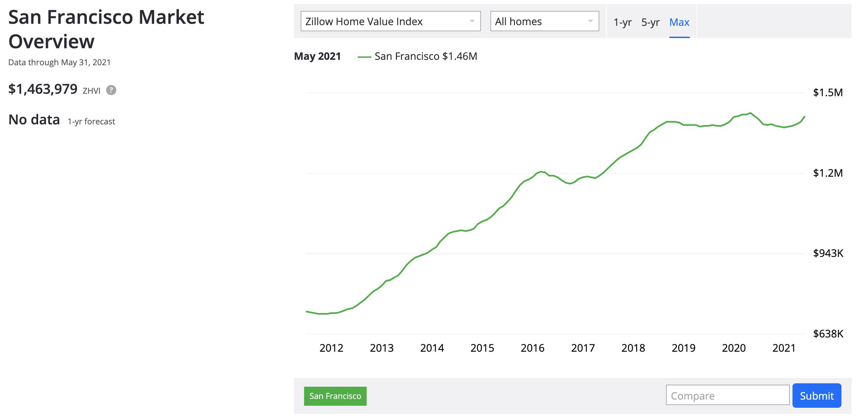Open the Zillow Home Value Index dropdown
Viewport: 868px width, 420px height.
click(x=390, y=21)
